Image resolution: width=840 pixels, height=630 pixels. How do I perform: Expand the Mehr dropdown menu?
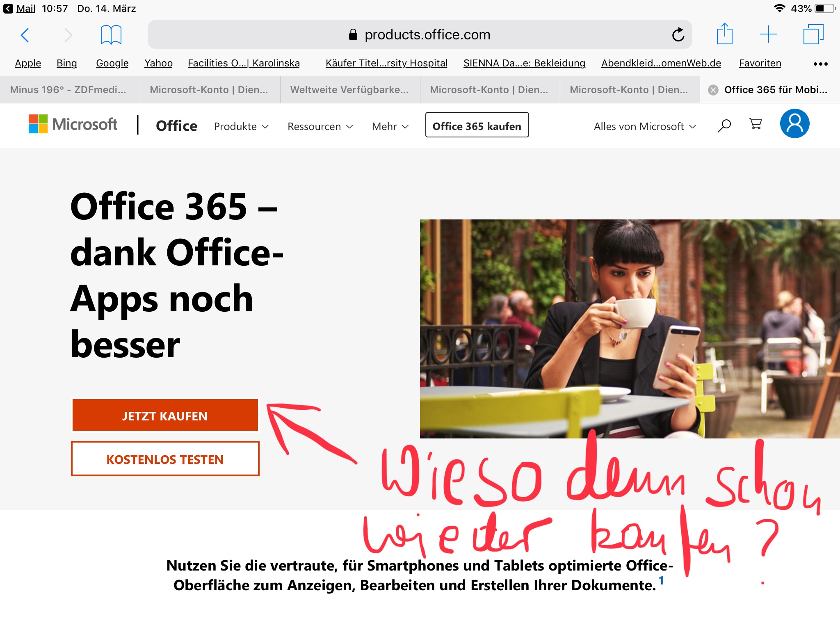390,126
